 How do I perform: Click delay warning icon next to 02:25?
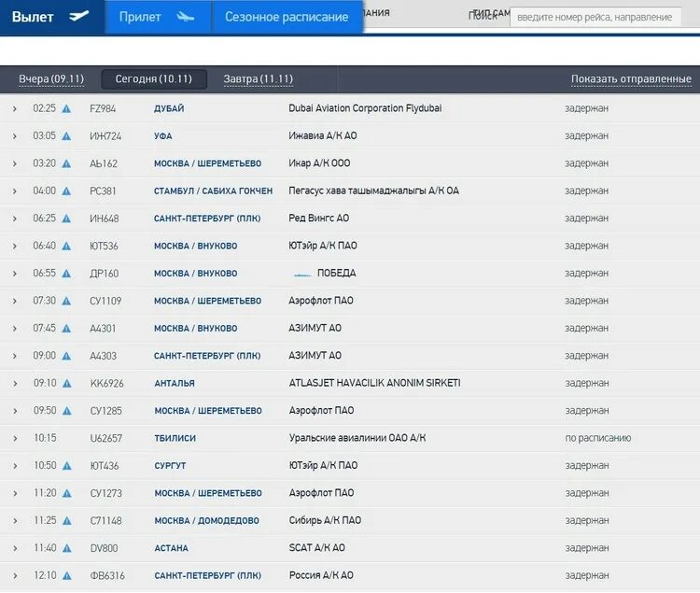click(x=66, y=108)
